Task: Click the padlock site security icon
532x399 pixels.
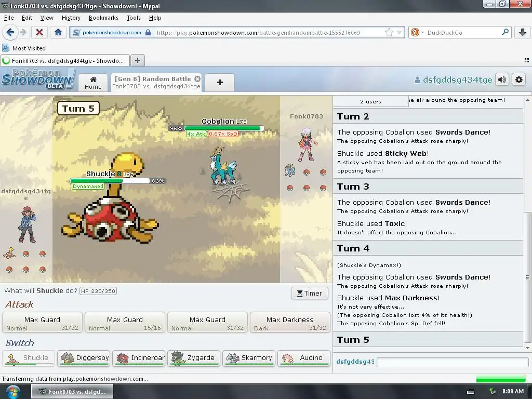Action: point(148,33)
